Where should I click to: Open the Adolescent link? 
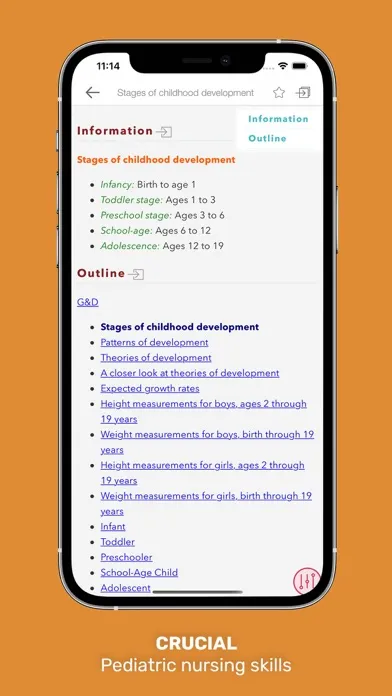coord(125,588)
